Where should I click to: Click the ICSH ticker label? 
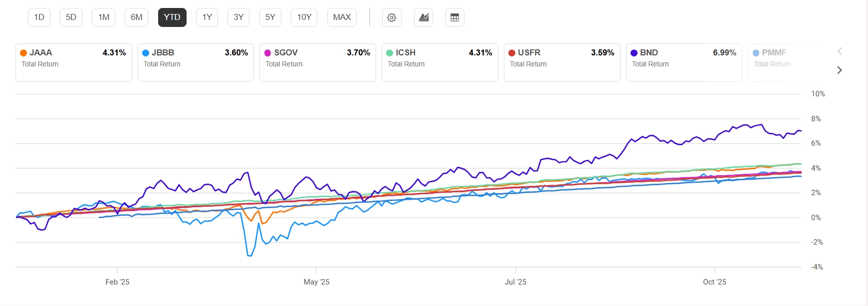coord(405,52)
